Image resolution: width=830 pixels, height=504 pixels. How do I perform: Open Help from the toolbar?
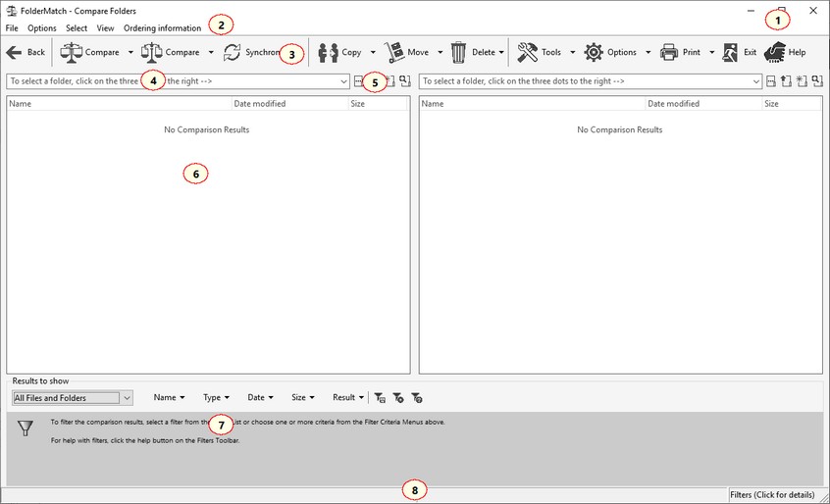tap(785, 52)
